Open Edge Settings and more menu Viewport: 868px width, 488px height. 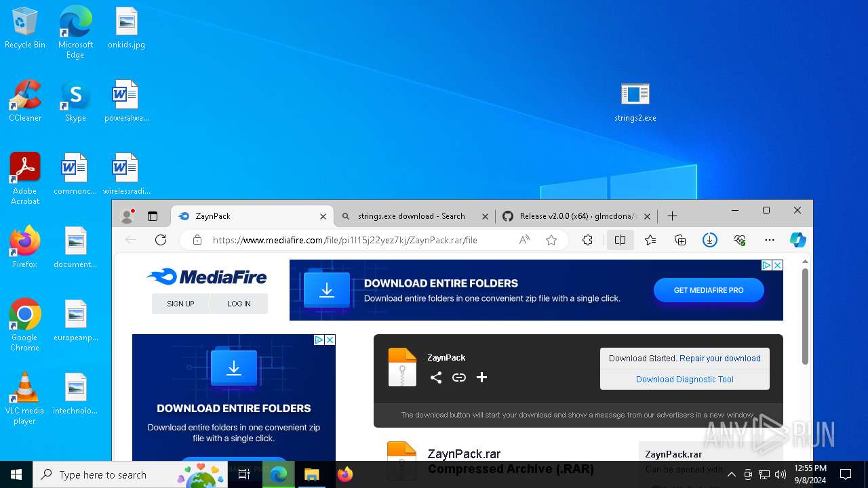pos(770,240)
